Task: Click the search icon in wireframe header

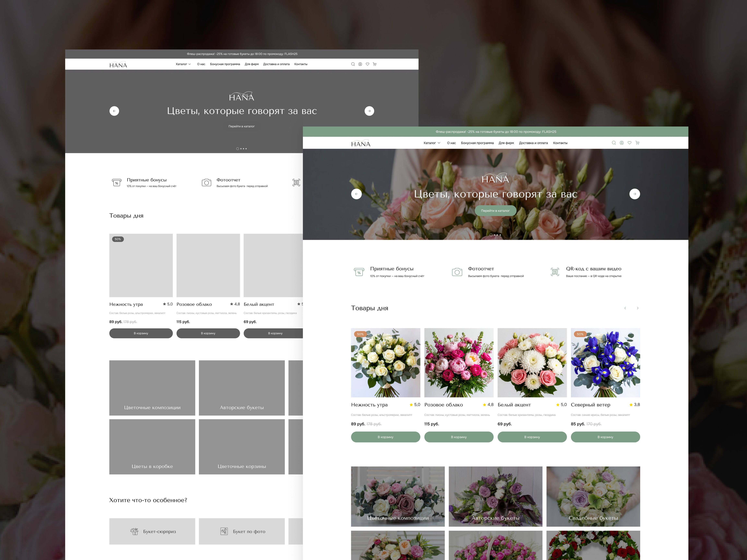Action: 353,64
